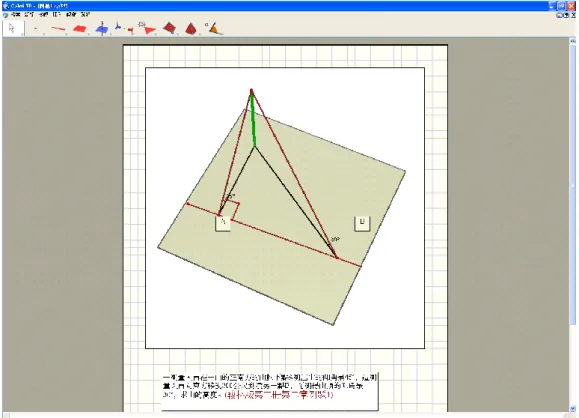Open the File menu
579x418 pixels.
pyautogui.click(x=16, y=14)
